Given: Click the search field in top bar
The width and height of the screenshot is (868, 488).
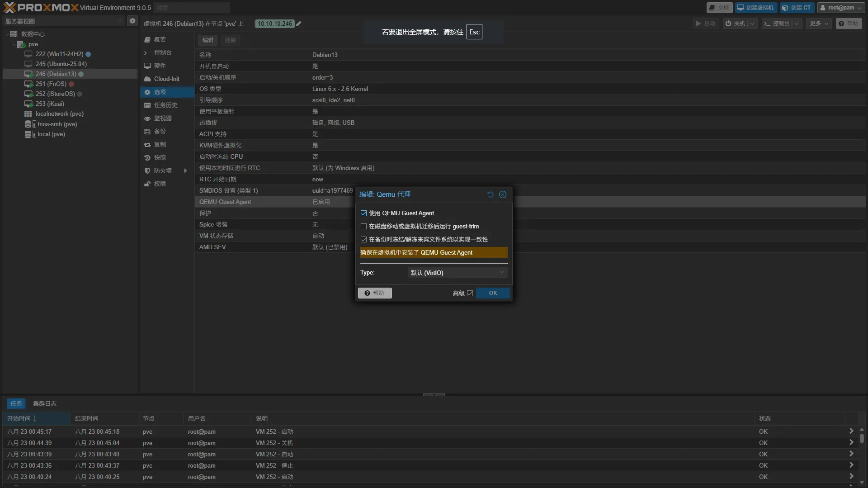Looking at the screenshot, I should click(x=191, y=8).
